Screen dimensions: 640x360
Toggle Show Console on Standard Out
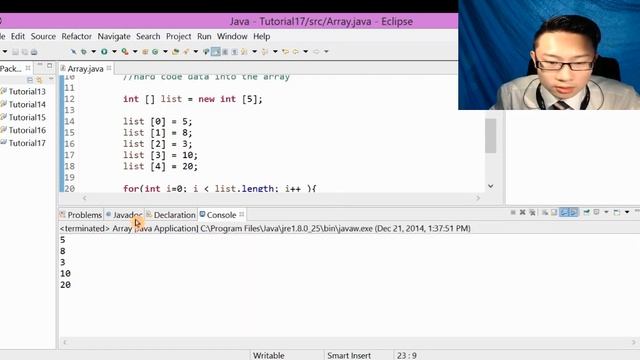(x=564, y=212)
